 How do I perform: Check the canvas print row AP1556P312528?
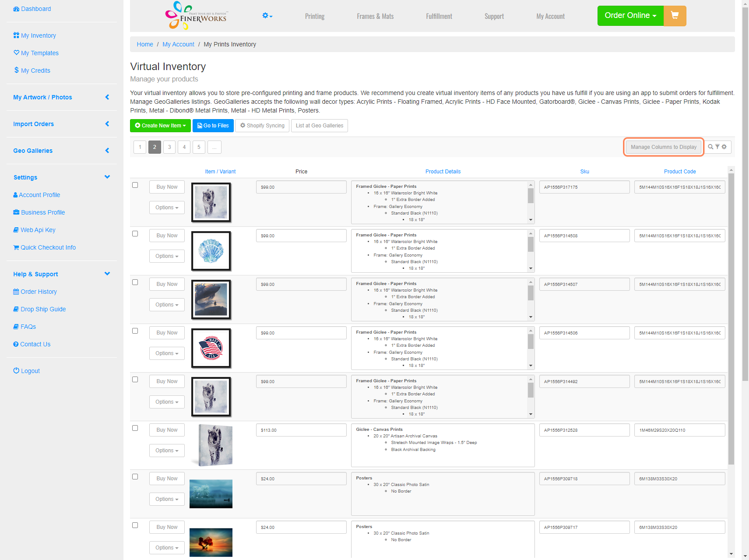[x=135, y=428]
